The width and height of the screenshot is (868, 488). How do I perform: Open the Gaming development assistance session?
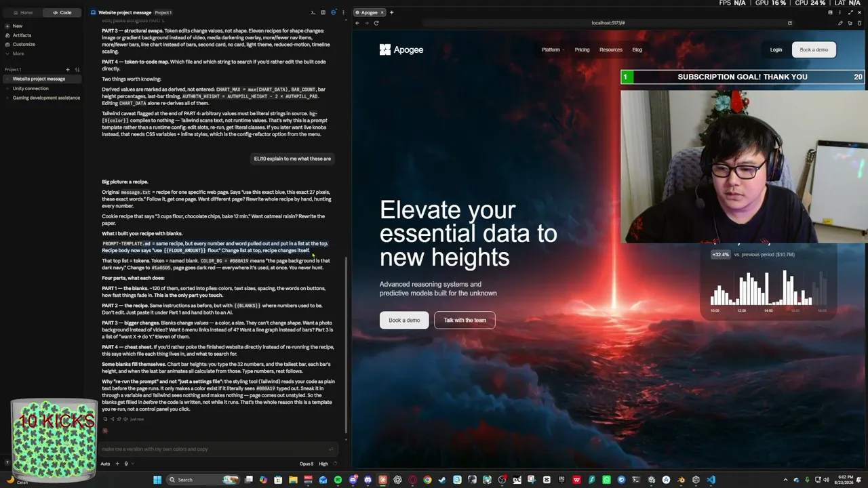point(43,98)
